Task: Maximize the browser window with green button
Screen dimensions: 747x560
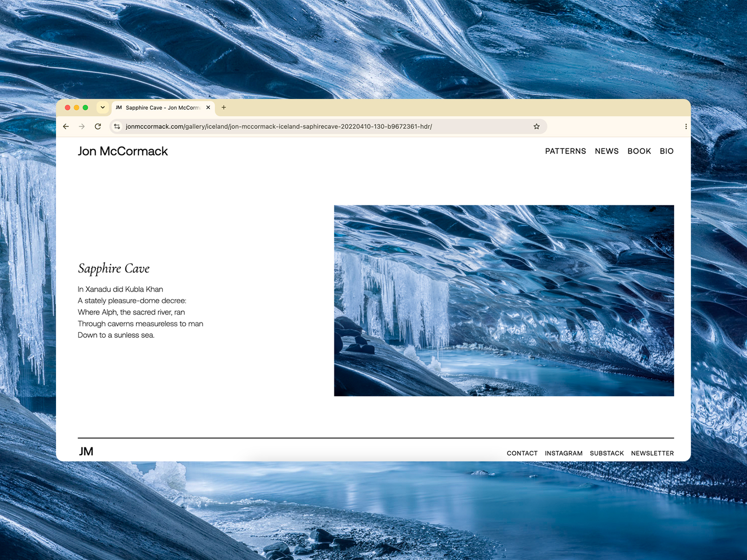Action: click(85, 107)
